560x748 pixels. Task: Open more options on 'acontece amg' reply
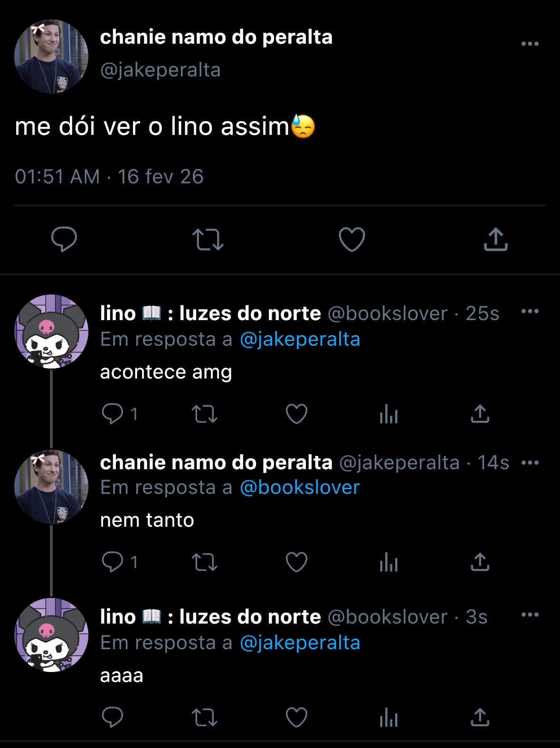point(530,312)
